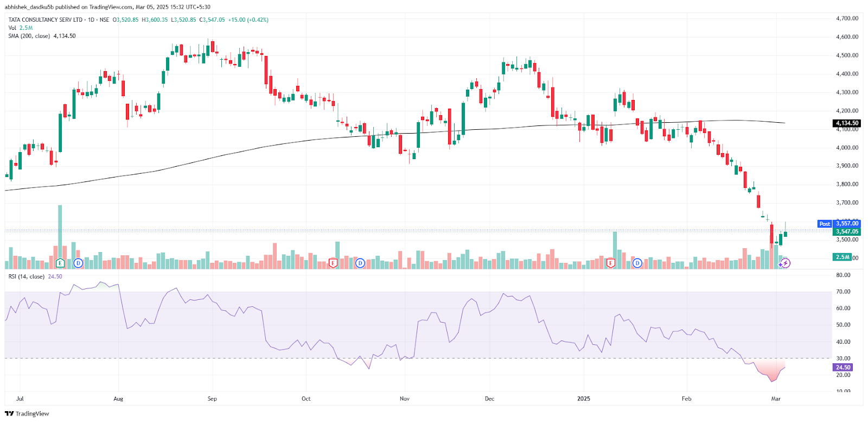Viewport: 868px width, 422px height.
Task: Open the dividend D marker in late October
Action: (x=360, y=263)
